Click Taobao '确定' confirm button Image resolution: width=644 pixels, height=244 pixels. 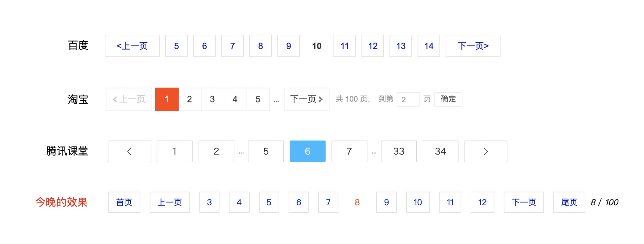(x=448, y=99)
